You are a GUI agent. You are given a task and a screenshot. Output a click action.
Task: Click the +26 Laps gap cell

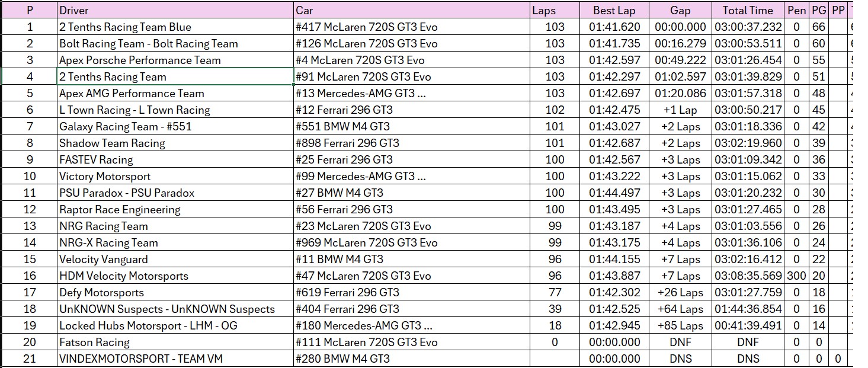pos(681,292)
